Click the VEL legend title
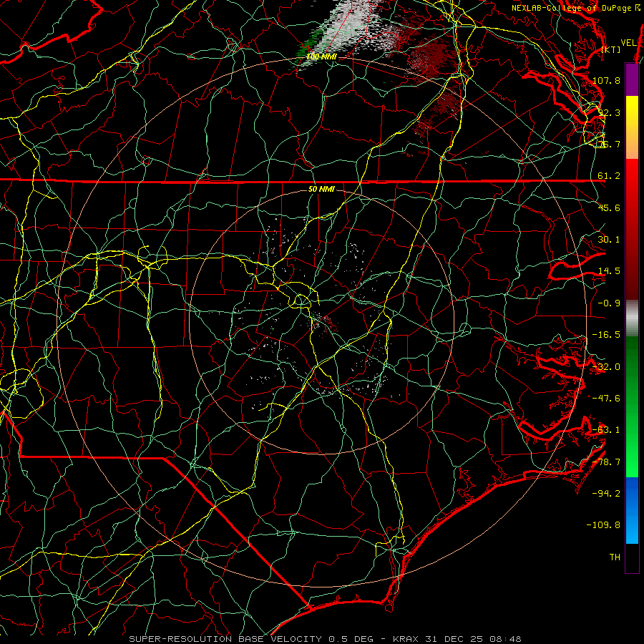This screenshot has width=644, height=644. click(628, 43)
